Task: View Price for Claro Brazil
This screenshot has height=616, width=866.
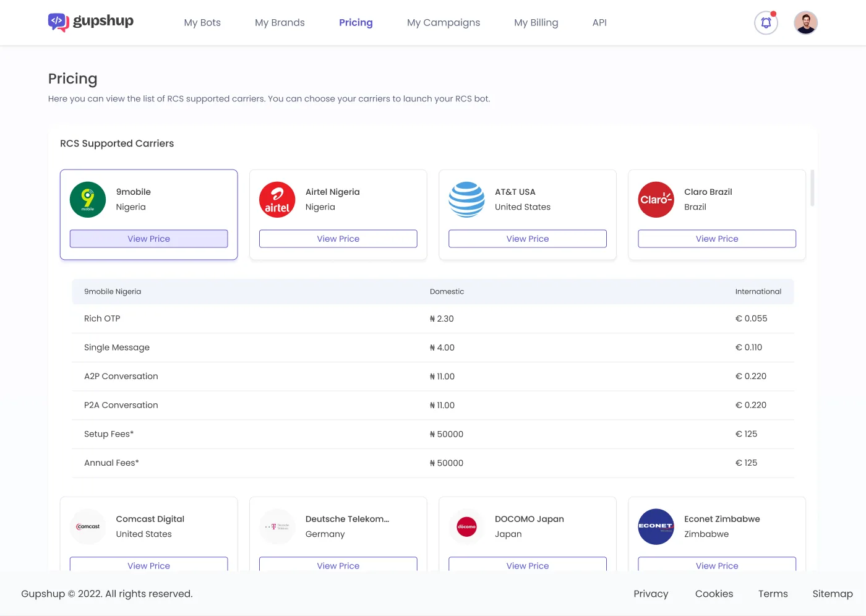Action: [x=717, y=239]
